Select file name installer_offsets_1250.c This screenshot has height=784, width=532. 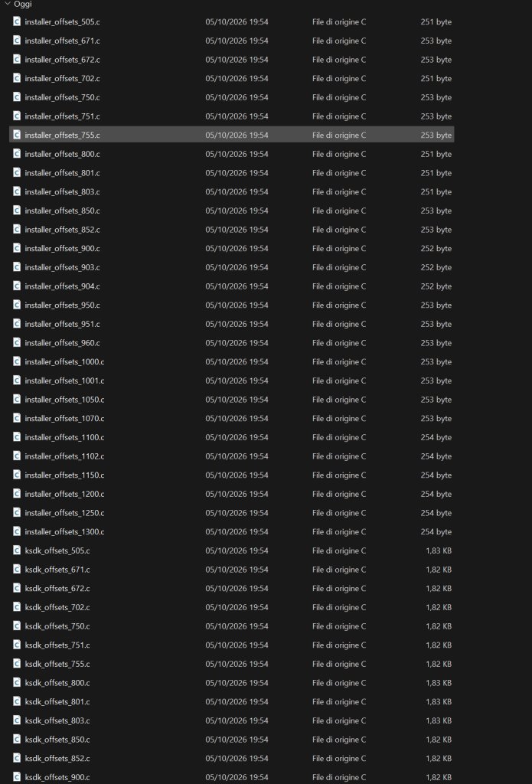pos(64,512)
